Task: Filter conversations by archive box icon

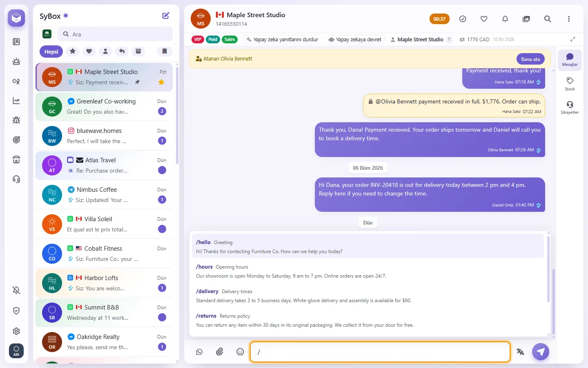Action: tap(138, 51)
